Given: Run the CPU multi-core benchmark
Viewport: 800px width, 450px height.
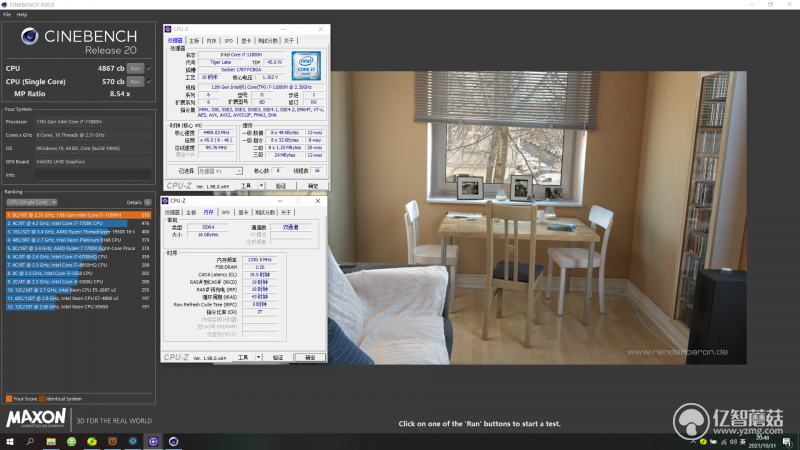Looking at the screenshot, I should 135,68.
